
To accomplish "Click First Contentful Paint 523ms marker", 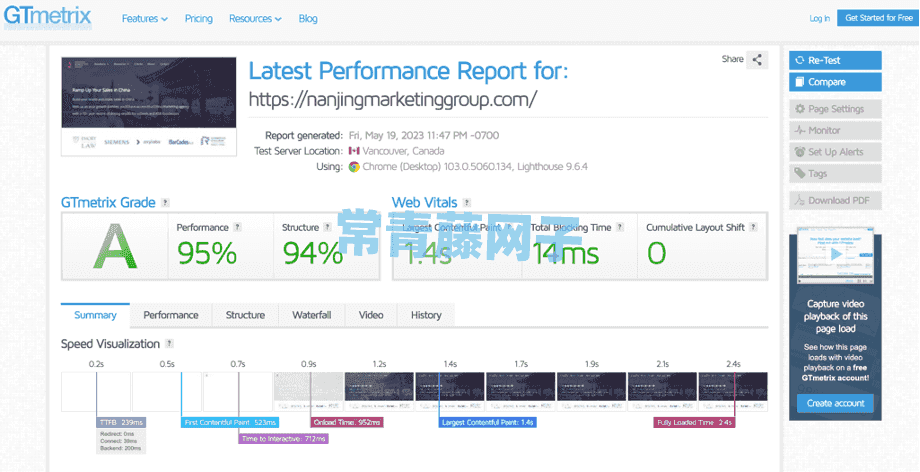I will click(229, 422).
